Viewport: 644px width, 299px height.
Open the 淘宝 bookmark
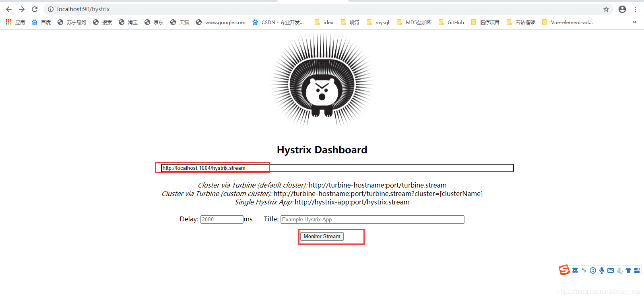click(x=128, y=22)
